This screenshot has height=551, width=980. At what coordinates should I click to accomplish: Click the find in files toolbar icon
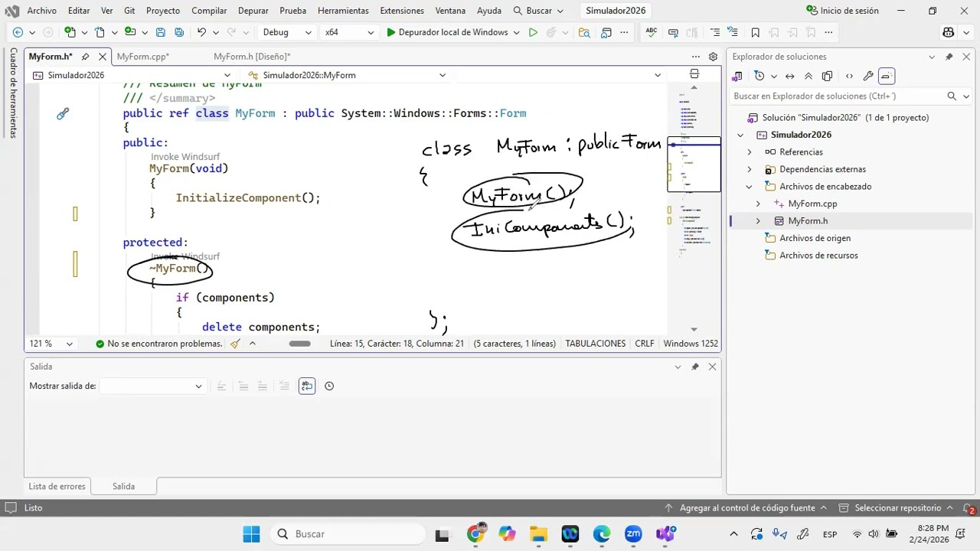pyautogui.click(x=584, y=32)
